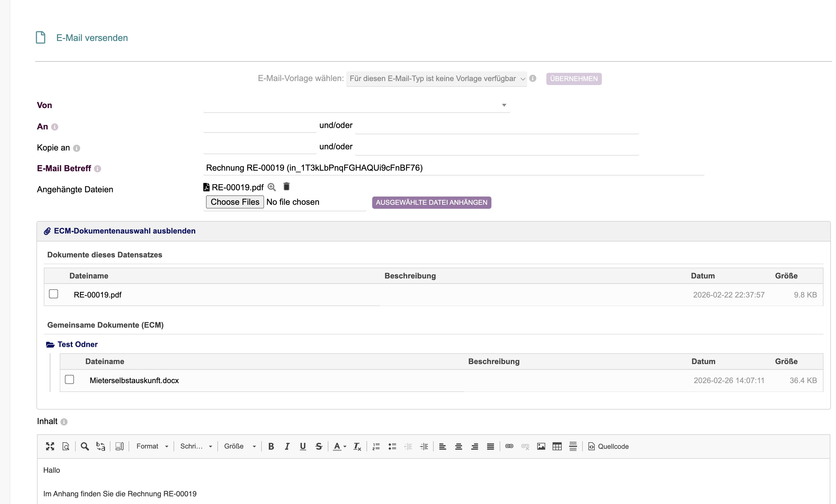The height and width of the screenshot is (504, 836).
Task: Check the Mieterselbstauskunft.docx checkbox
Action: (x=69, y=379)
